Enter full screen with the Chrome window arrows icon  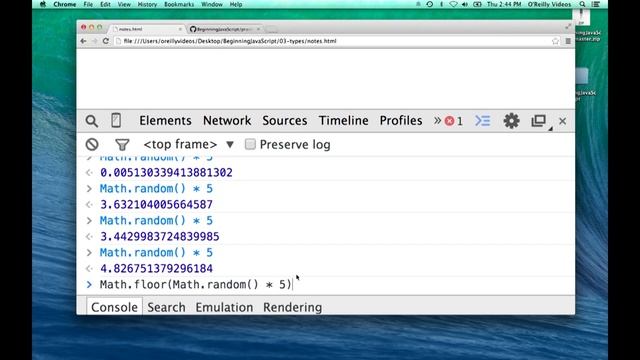tap(568, 27)
